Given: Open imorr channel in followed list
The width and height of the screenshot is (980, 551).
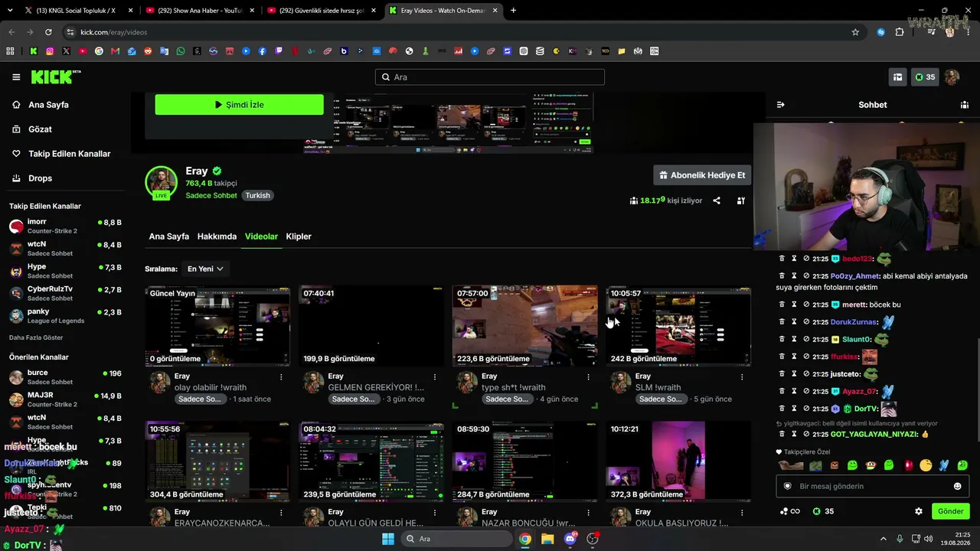Looking at the screenshot, I should [x=66, y=226].
